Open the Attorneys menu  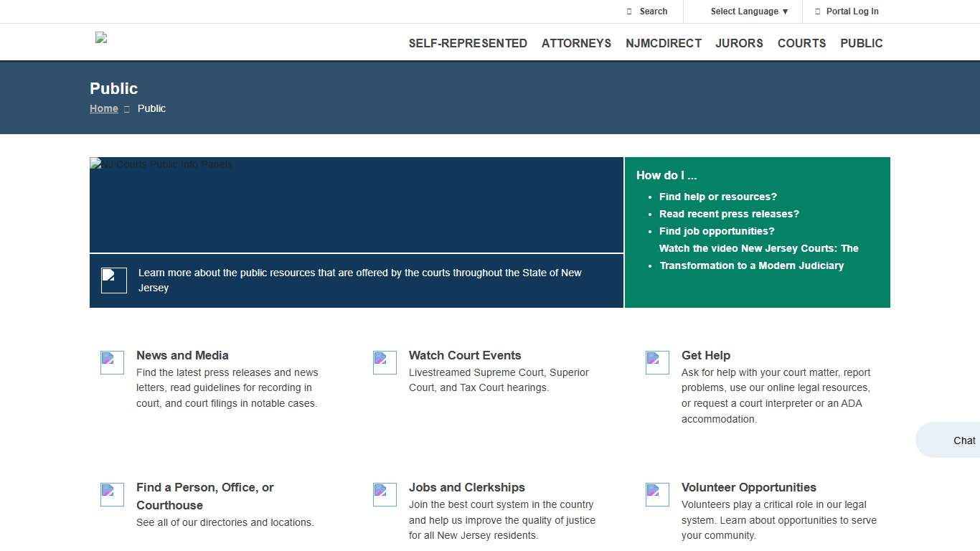pyautogui.click(x=576, y=43)
